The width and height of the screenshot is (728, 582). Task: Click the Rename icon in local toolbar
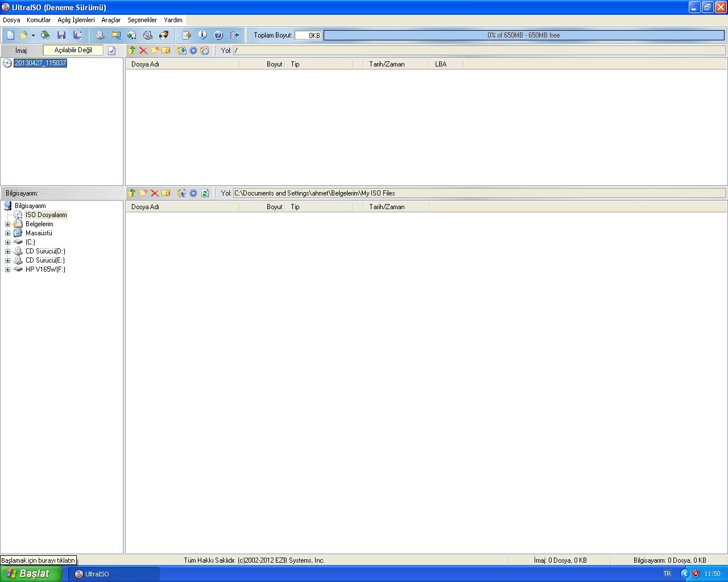(x=166, y=193)
